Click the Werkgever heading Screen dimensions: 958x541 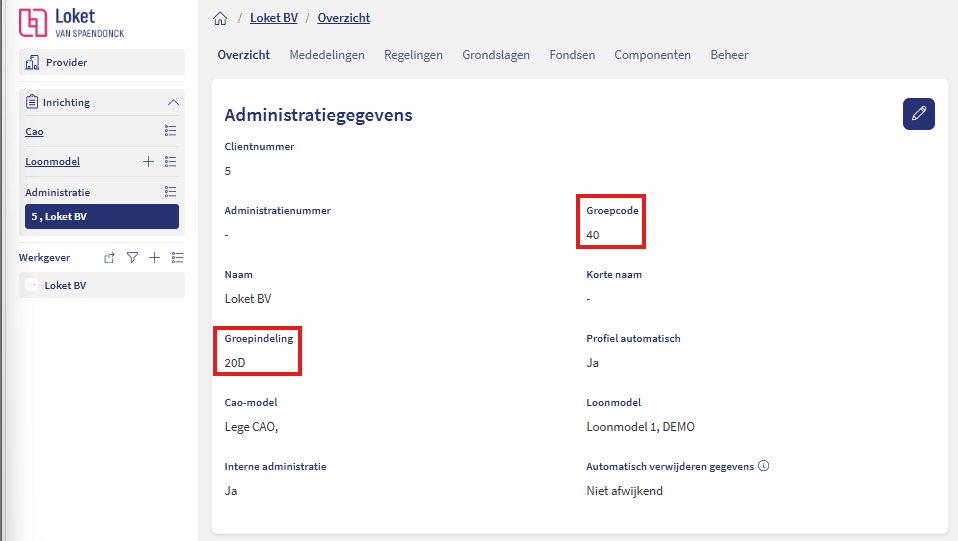coord(44,258)
